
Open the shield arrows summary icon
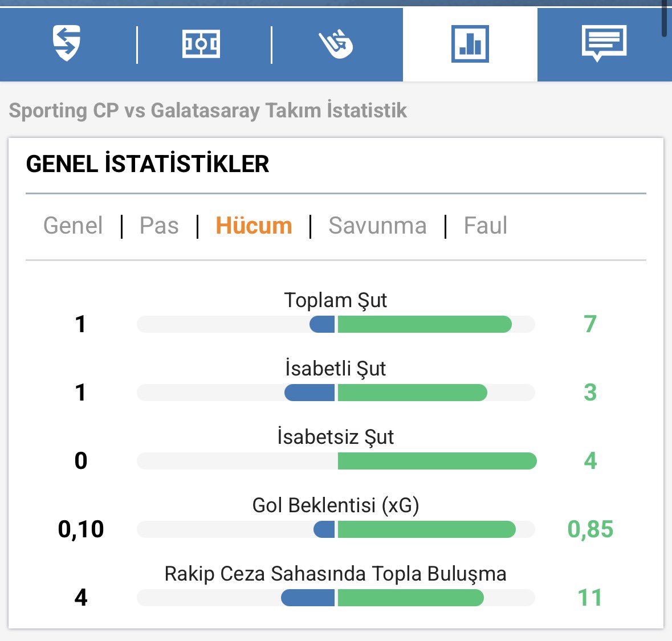point(67,43)
